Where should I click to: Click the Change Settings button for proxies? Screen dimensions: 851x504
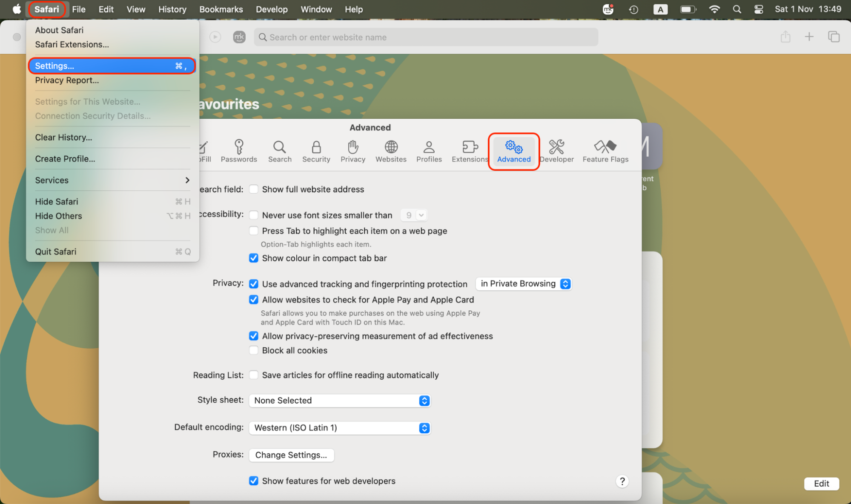click(291, 455)
